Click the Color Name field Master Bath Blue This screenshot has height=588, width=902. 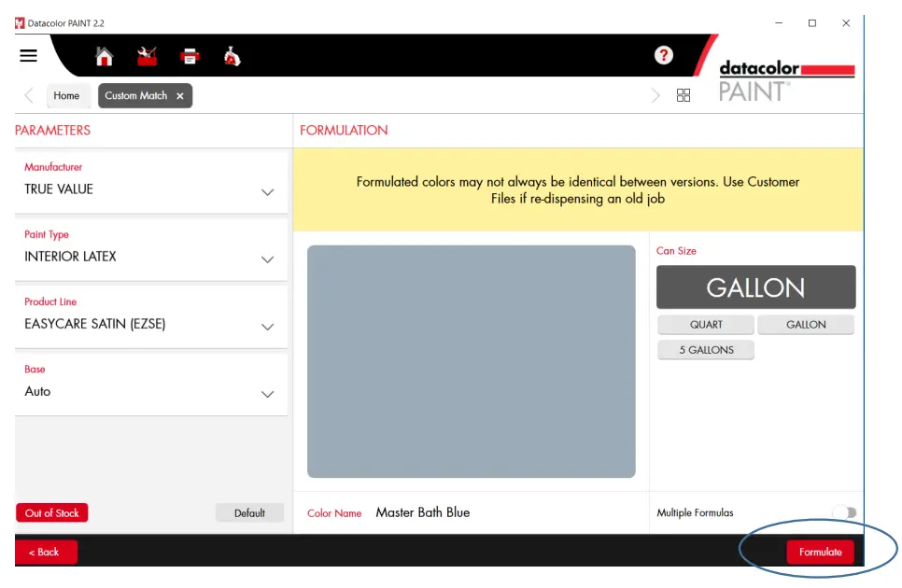pos(423,512)
